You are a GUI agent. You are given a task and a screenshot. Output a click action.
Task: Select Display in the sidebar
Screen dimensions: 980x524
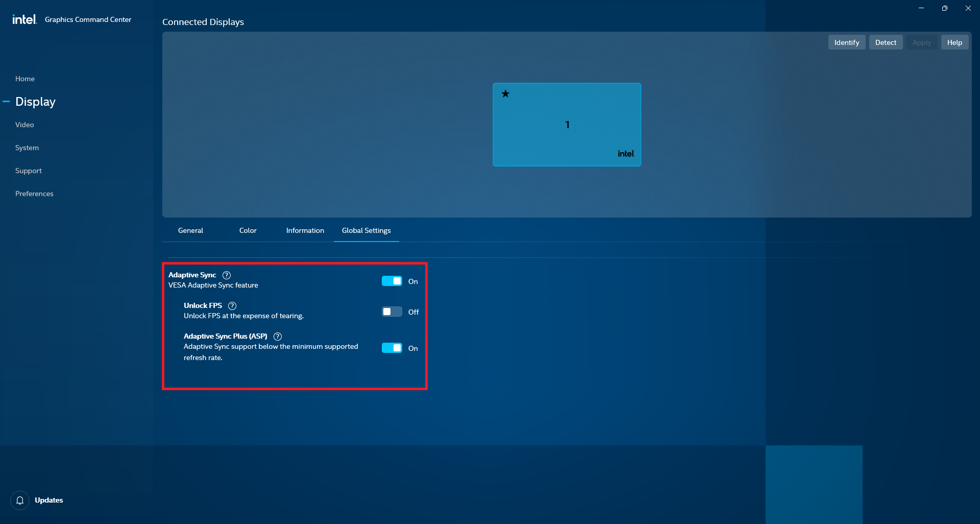click(35, 102)
